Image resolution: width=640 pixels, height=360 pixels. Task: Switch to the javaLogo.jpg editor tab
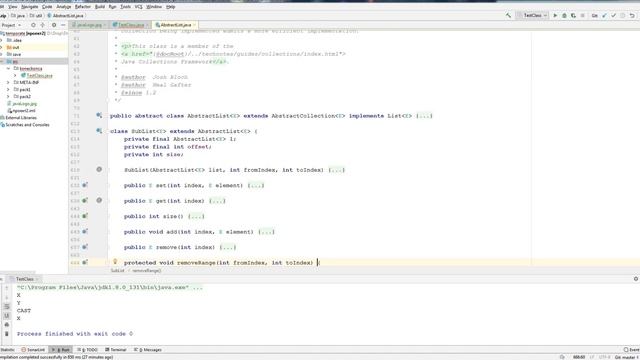click(89, 25)
